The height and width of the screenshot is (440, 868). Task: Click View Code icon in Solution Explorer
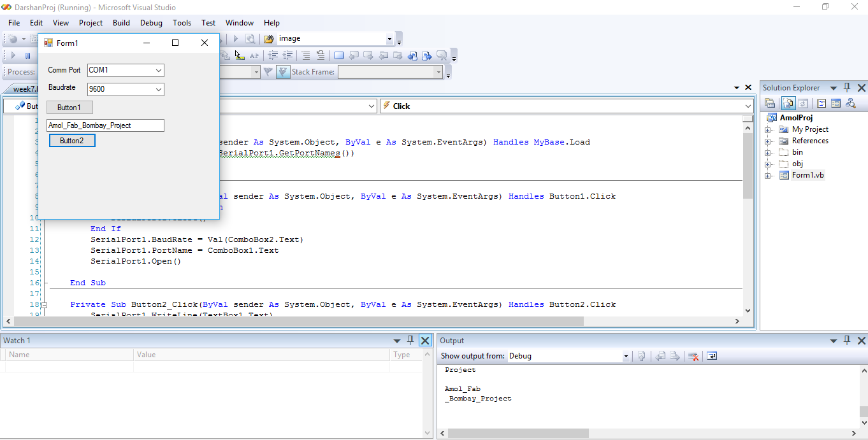(821, 103)
